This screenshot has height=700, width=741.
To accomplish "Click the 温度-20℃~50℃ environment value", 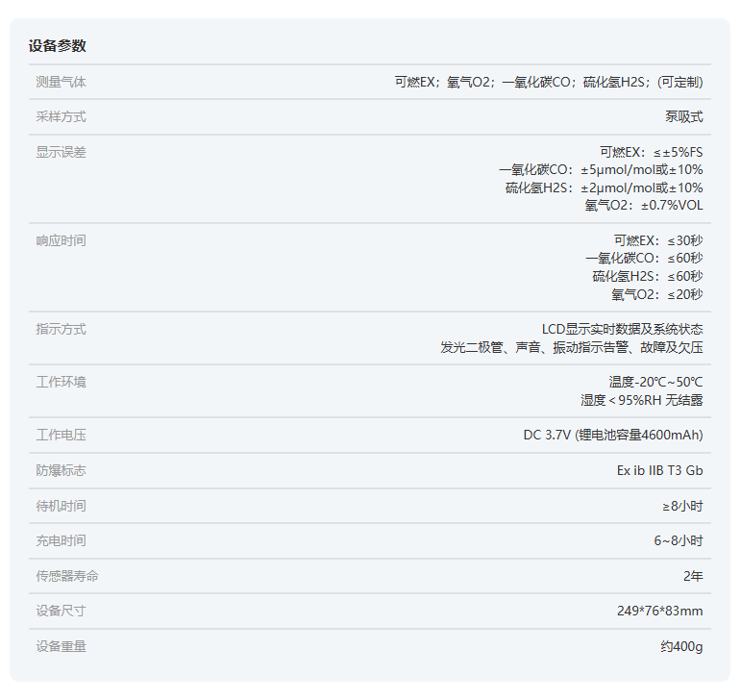I will (655, 382).
